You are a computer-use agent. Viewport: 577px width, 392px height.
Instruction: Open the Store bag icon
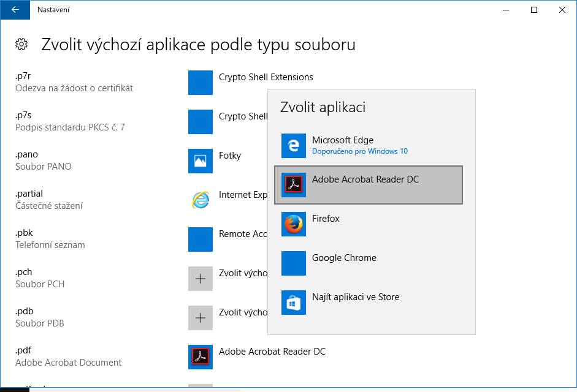[x=293, y=303]
